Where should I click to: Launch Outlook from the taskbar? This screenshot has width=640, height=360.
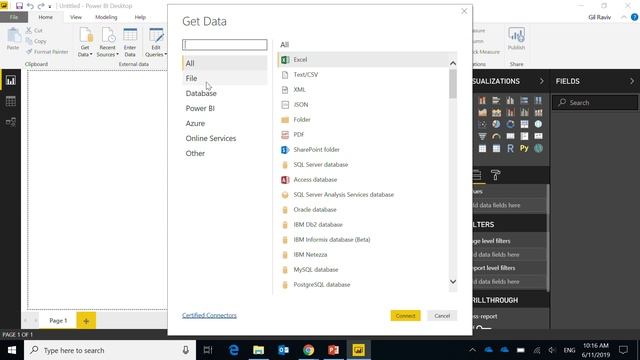pos(283,350)
